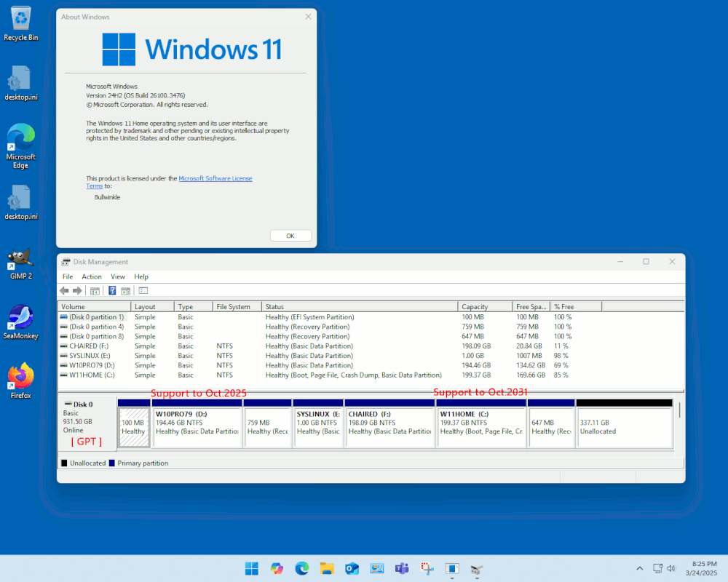
Task: Select the W11HOME (C:) partition block in Disk 0
Action: [481, 423]
